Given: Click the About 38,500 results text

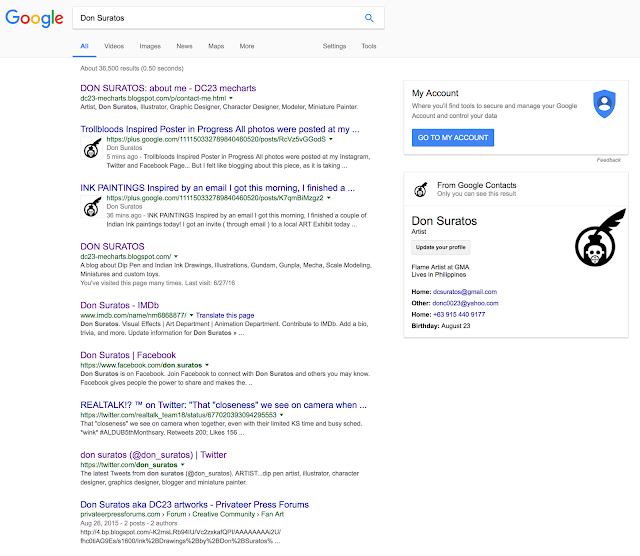Looking at the screenshot, I should (x=132, y=69).
